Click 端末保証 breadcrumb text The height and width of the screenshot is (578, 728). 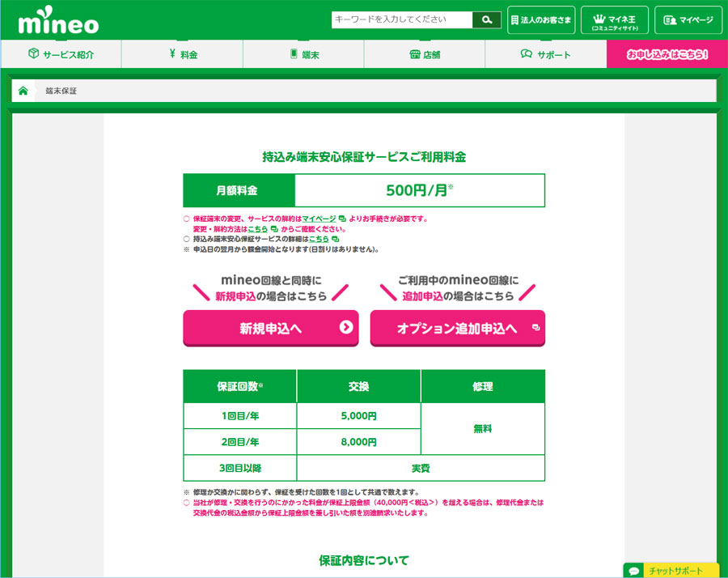(61, 91)
